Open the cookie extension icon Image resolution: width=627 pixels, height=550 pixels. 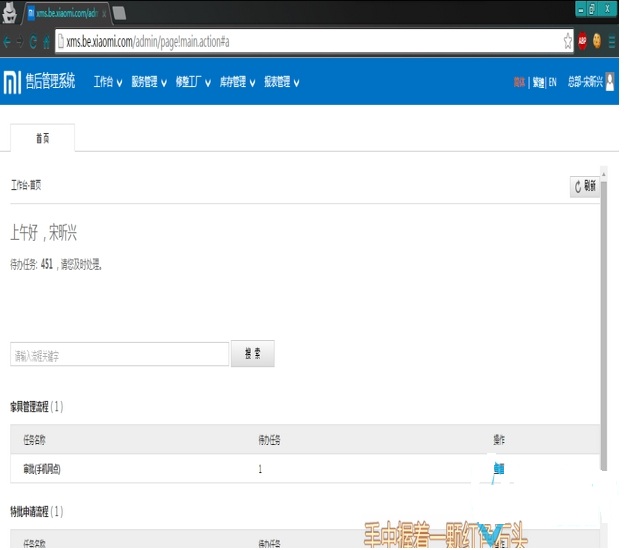tap(597, 41)
